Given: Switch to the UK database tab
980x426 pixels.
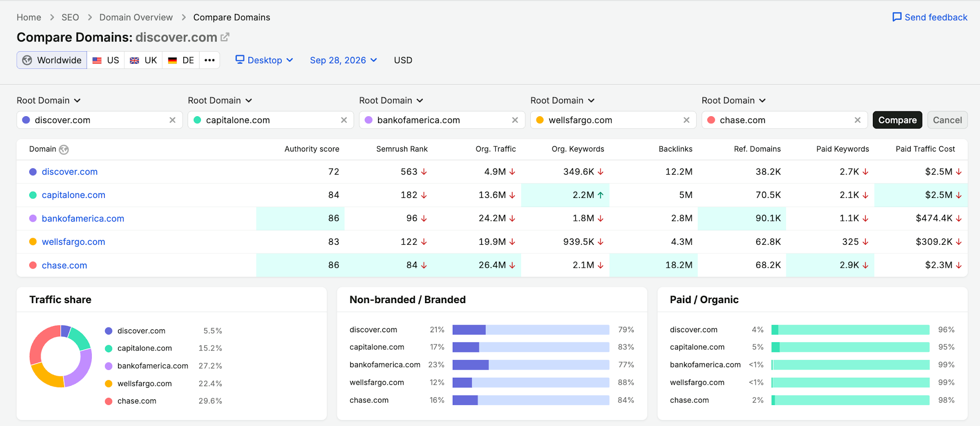Looking at the screenshot, I should [144, 60].
